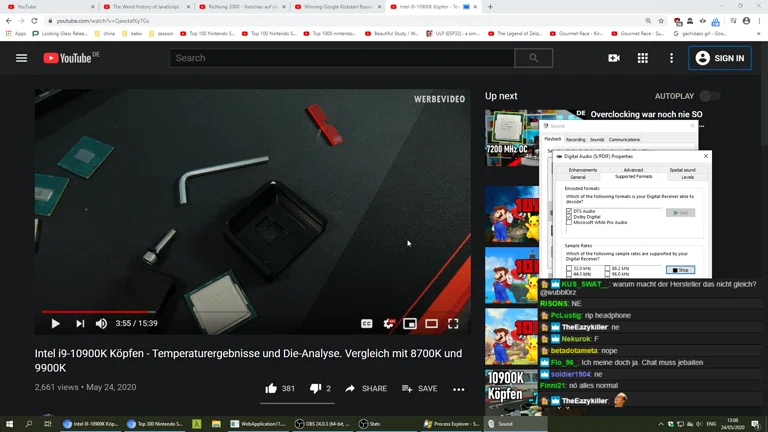This screenshot has height=432, width=768.
Task: Like the video with thumbs up
Action: (271, 388)
